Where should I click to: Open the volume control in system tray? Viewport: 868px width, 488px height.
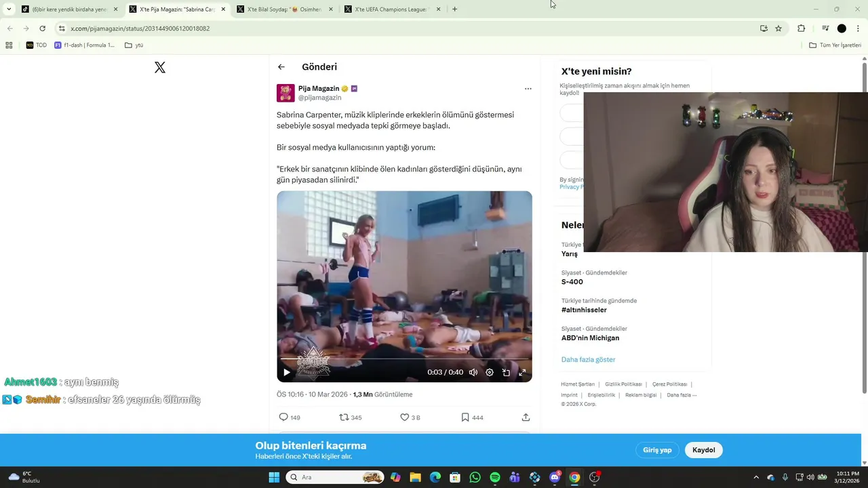coord(810,477)
